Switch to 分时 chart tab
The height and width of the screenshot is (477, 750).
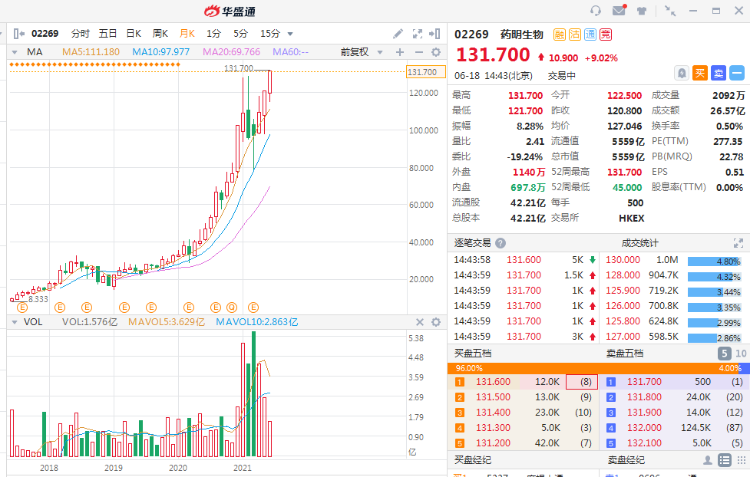click(x=80, y=33)
